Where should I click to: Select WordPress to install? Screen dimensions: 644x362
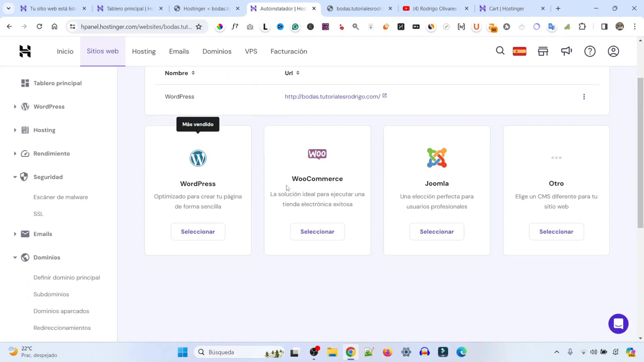point(198,232)
